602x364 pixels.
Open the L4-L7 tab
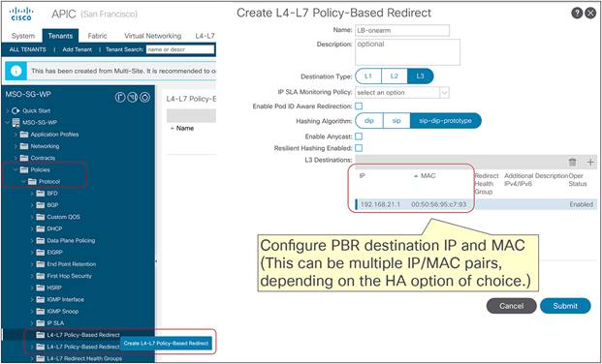tap(205, 36)
